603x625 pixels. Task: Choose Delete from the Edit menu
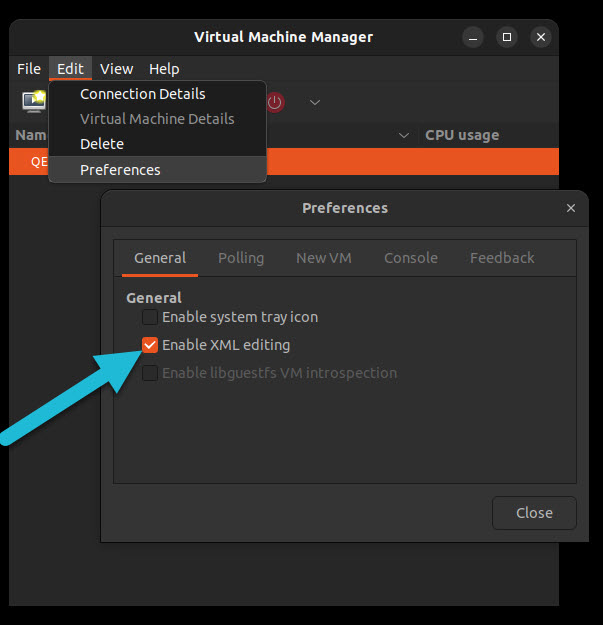pos(157,144)
